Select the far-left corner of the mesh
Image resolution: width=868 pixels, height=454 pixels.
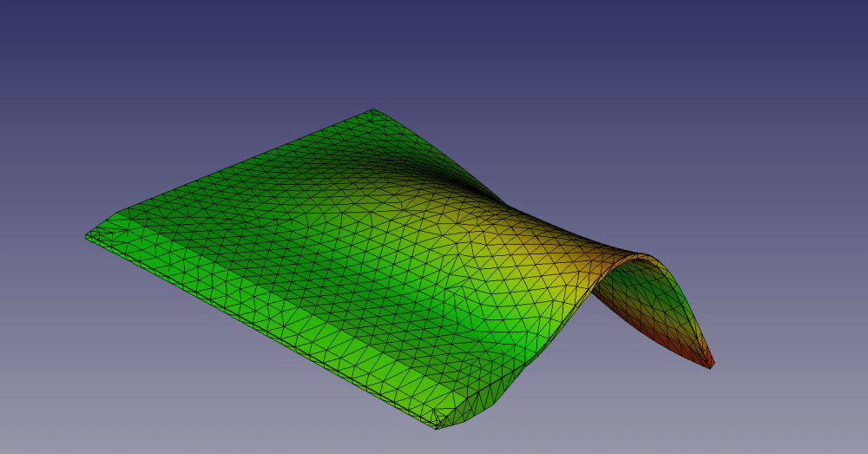click(88, 236)
